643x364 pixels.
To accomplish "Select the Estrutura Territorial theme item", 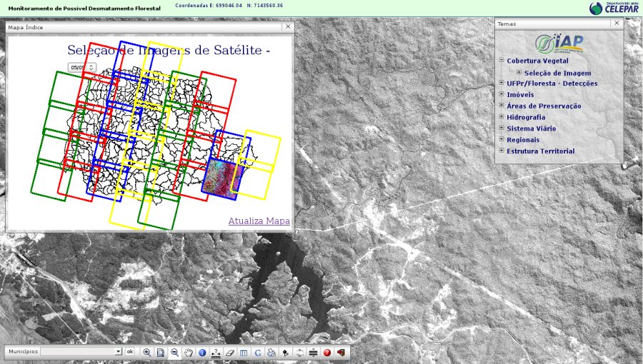I will (x=540, y=151).
